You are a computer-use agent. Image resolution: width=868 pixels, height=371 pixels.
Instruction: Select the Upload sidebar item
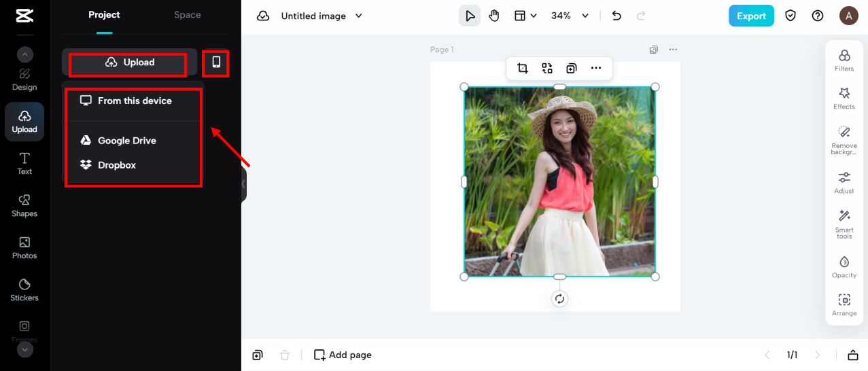(x=24, y=122)
